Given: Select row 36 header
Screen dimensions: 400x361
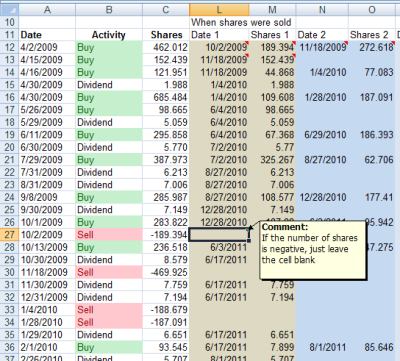Looking at the screenshot, I should [9, 347].
